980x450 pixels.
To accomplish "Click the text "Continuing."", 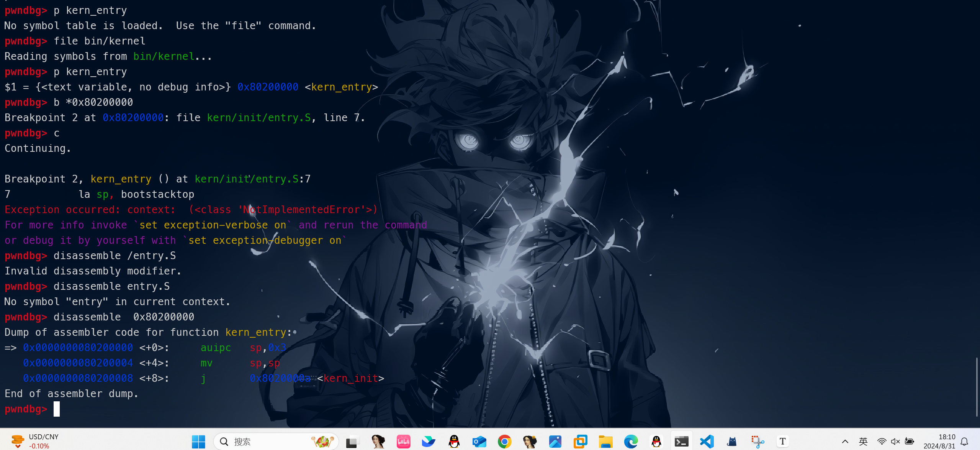I will [38, 148].
